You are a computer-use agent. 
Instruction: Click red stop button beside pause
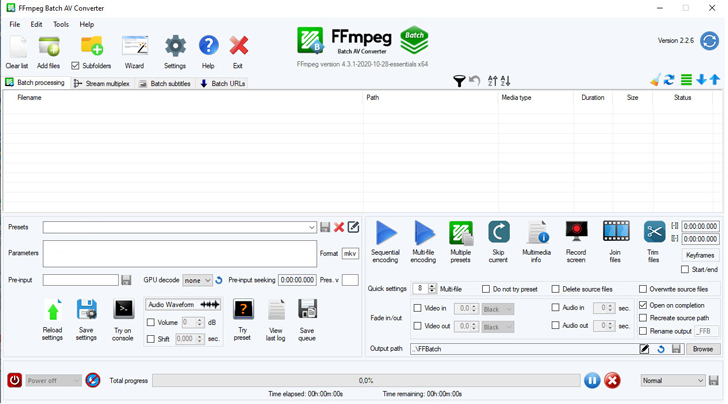coord(612,381)
